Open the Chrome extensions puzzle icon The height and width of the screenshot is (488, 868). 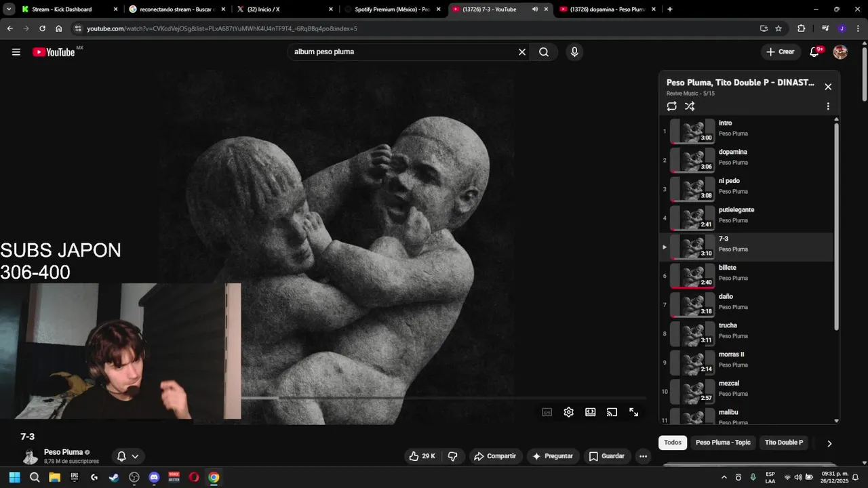click(x=801, y=28)
